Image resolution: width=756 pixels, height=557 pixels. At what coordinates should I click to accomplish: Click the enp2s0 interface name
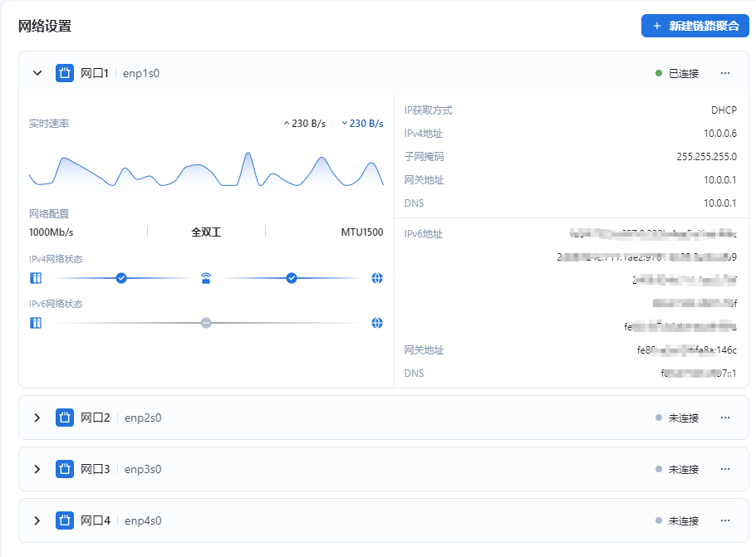point(143,418)
